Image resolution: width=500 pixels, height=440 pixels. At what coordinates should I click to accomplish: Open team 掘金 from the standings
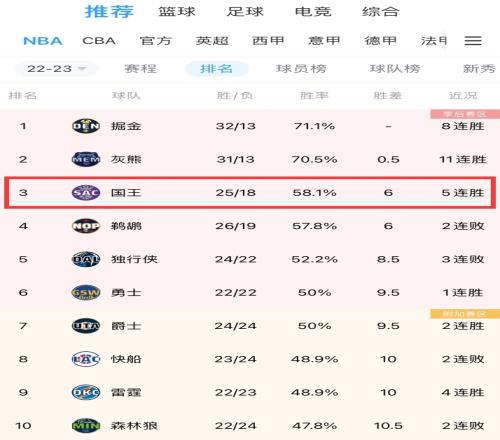tap(126, 126)
